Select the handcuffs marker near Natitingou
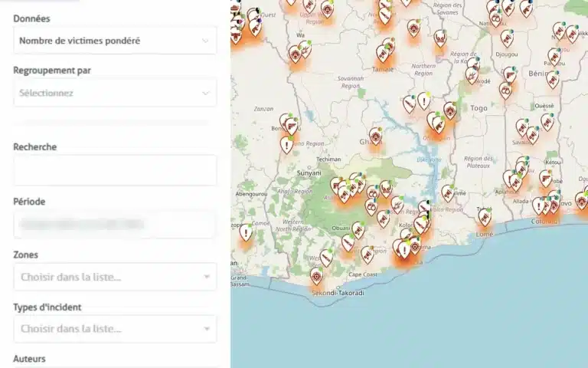The height and width of the screenshot is (368, 588). pos(496,18)
